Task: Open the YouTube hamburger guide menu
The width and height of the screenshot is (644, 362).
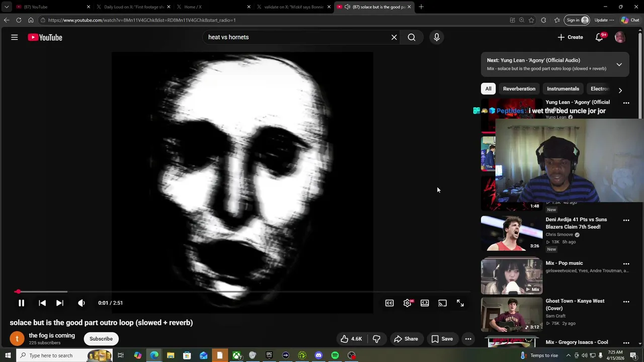Action: tap(15, 37)
